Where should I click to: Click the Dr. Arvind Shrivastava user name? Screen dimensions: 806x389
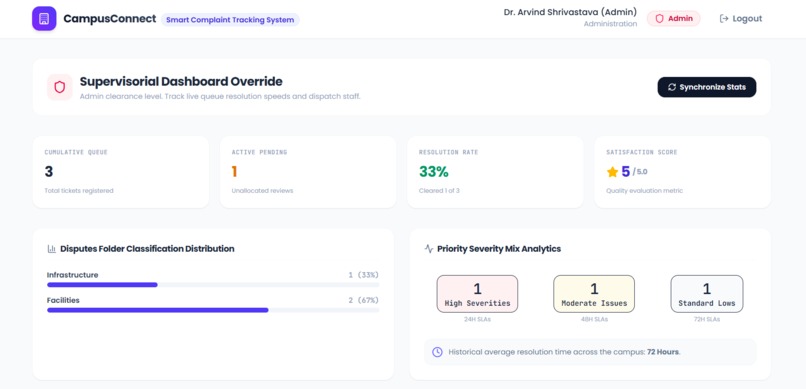[570, 12]
